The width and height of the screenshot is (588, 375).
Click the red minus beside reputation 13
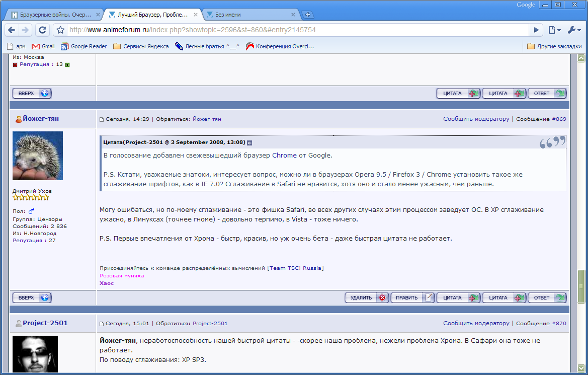15,64
